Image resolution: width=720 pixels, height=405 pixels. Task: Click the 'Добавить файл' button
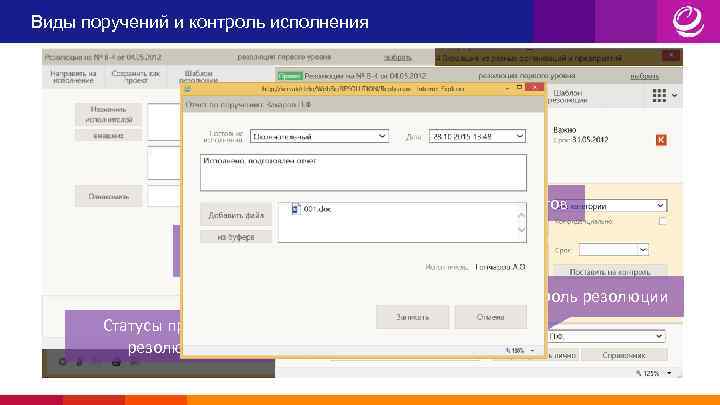click(x=236, y=215)
